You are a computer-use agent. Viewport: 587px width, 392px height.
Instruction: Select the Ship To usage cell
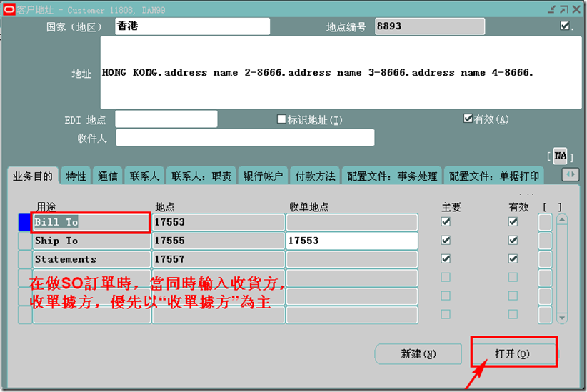[91, 241]
